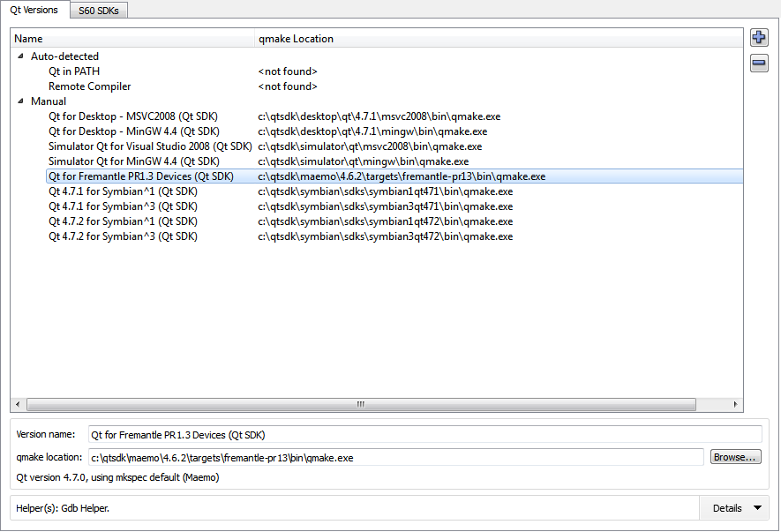Viewport: 781px width, 532px height.
Task: Click the Name column header
Action: pyautogui.click(x=132, y=39)
